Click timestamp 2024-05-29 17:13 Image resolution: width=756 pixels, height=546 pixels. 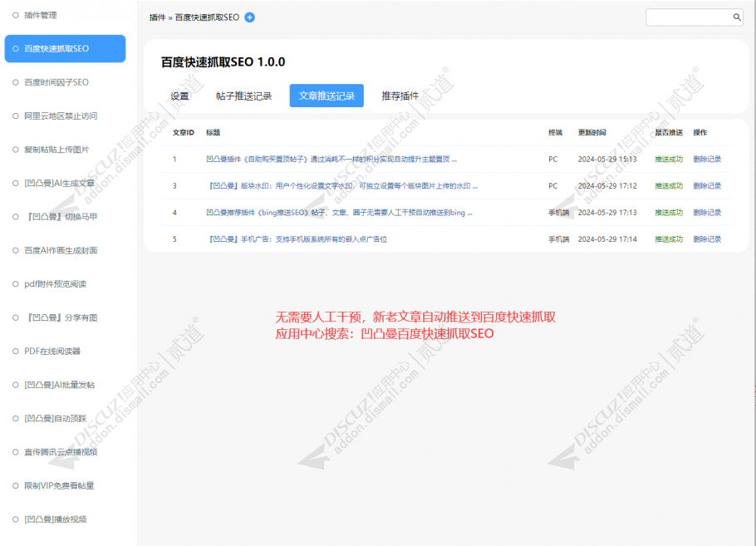click(607, 213)
